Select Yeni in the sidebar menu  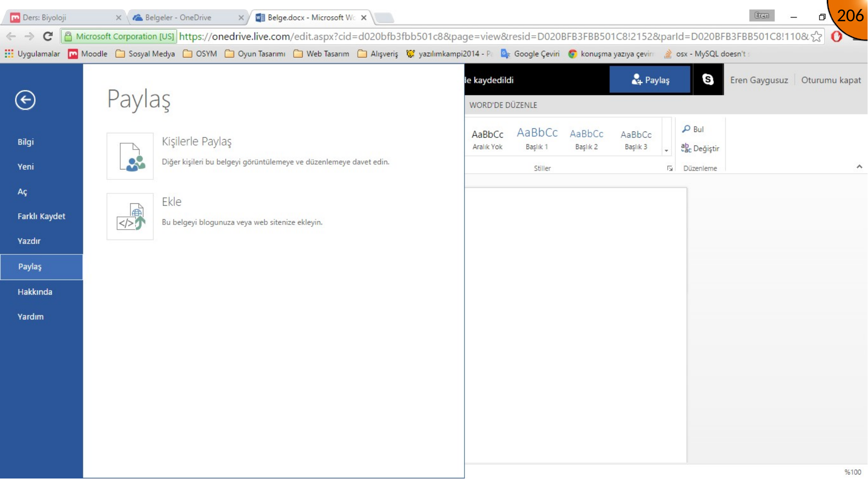[42, 167]
